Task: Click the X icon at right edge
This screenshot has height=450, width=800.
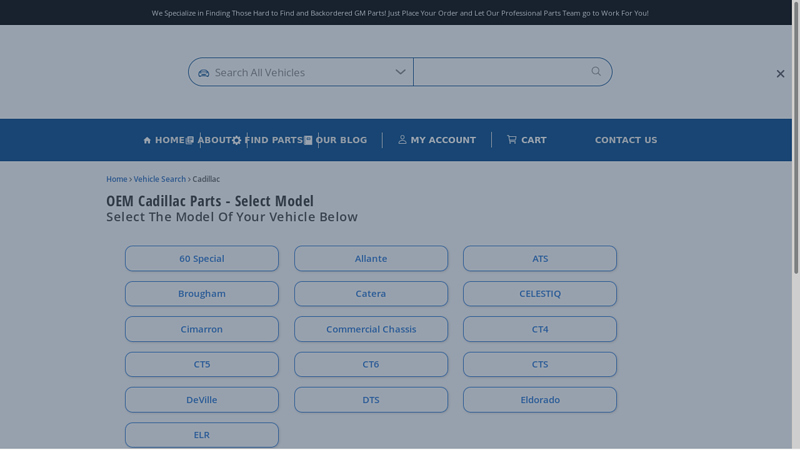Action: pos(780,74)
